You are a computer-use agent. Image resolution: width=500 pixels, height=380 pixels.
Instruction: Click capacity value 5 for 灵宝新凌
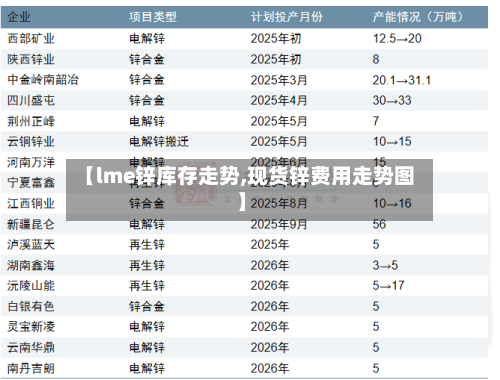376,327
